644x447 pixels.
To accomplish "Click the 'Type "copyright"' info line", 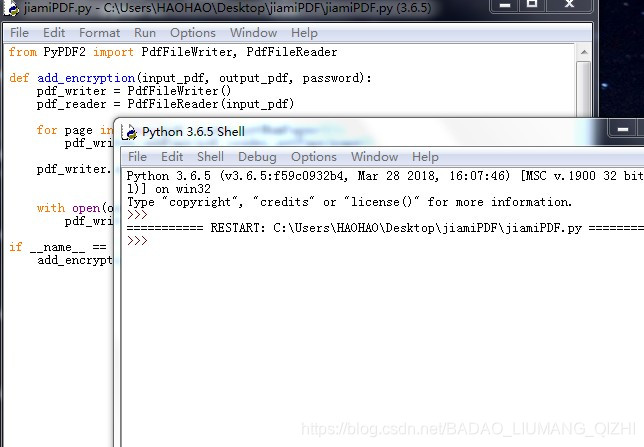I will (x=350, y=202).
